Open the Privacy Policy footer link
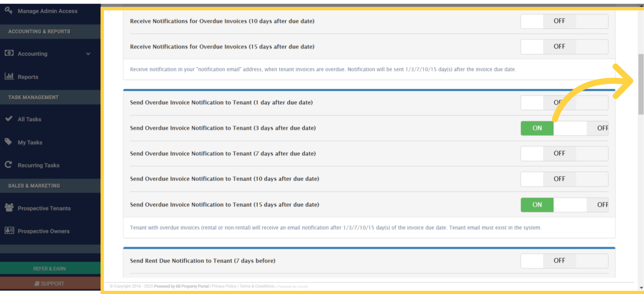Viewport: 644px width, 294px height. (224, 286)
